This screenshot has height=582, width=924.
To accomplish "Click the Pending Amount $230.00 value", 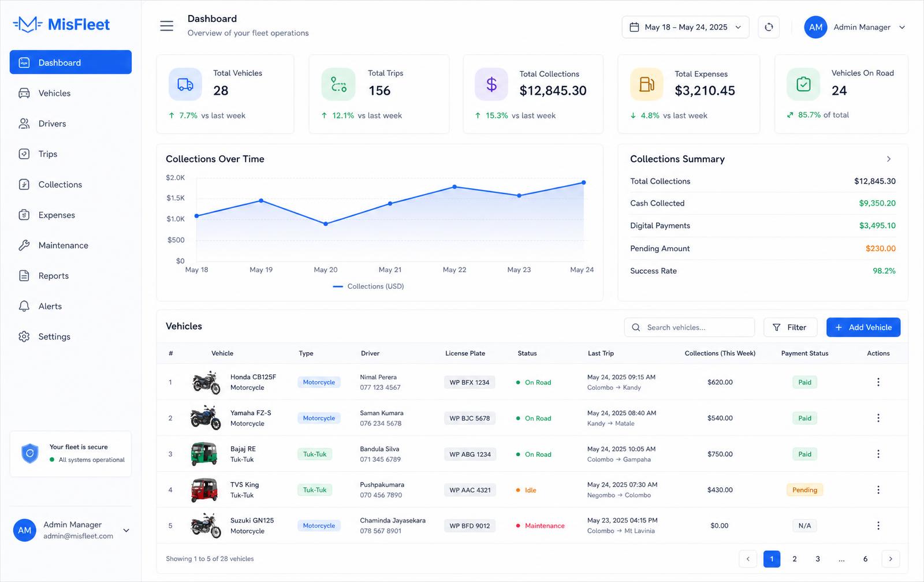I will 880,248.
